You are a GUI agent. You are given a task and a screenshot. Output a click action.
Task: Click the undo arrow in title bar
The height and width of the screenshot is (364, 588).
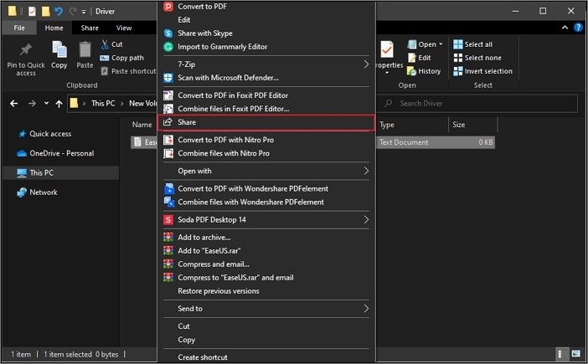click(59, 12)
